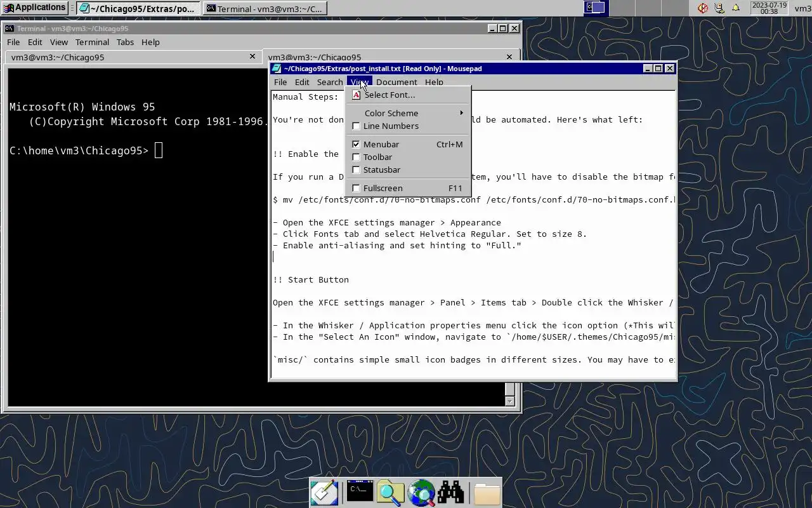
Task: Click the '!! Start Button' text line
Action: click(311, 279)
